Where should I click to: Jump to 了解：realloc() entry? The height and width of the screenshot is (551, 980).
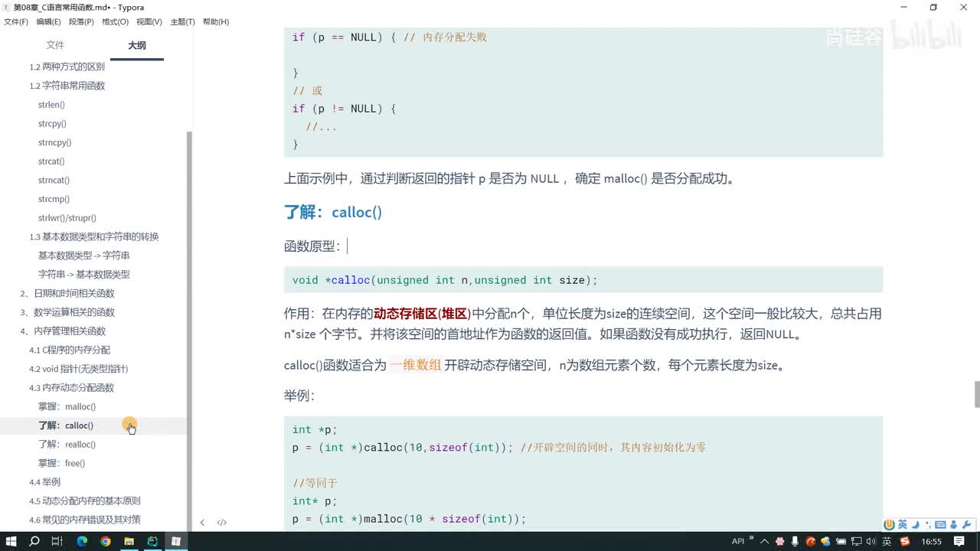[x=67, y=444]
